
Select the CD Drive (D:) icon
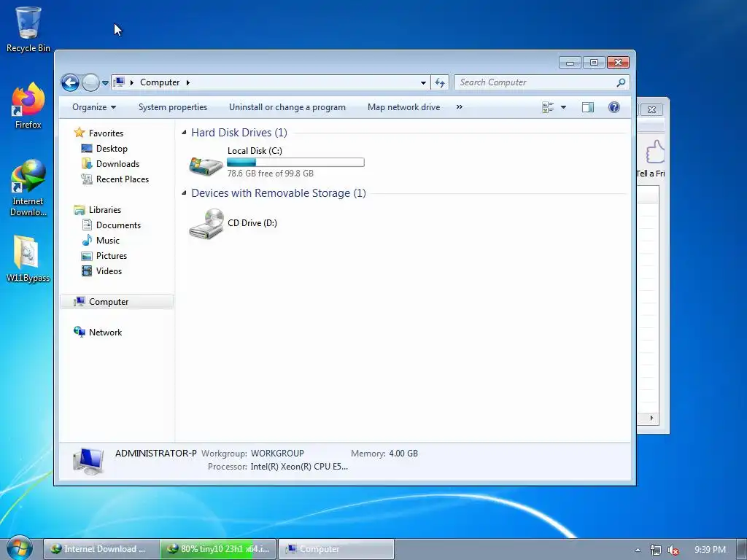(x=206, y=223)
